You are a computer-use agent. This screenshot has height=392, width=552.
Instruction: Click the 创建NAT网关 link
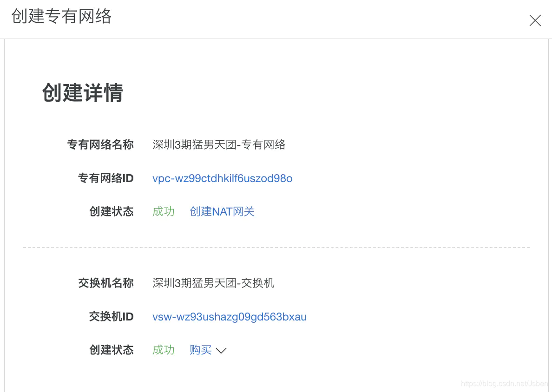(x=222, y=211)
